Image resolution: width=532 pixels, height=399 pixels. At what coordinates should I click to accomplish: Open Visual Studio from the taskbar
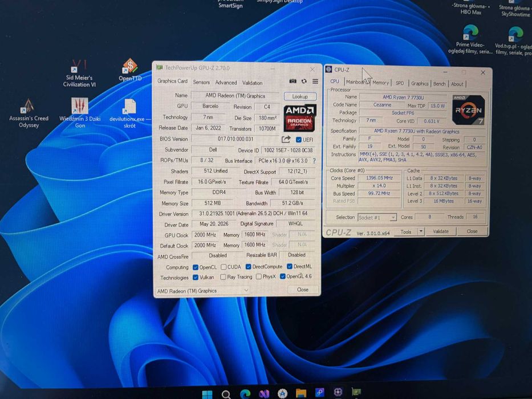[264, 393]
